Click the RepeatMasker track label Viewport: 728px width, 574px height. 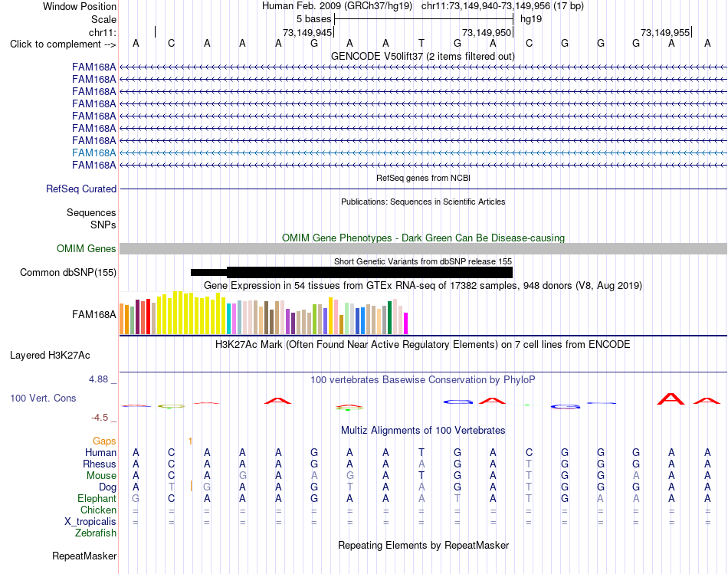tap(84, 556)
